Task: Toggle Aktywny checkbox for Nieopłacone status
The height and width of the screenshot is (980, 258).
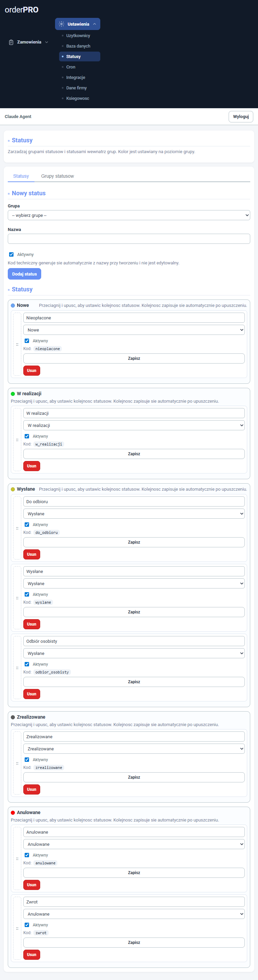Action: point(27,341)
